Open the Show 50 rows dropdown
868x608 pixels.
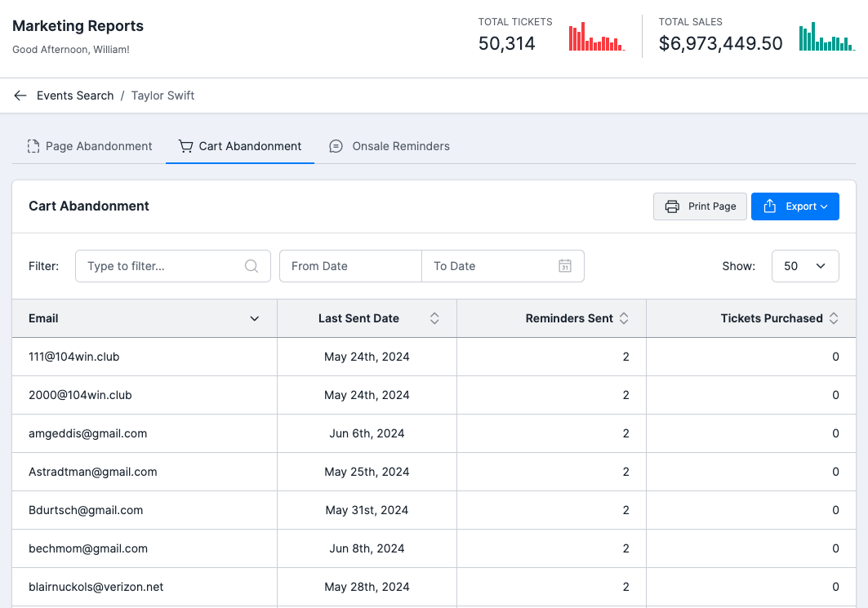click(804, 266)
